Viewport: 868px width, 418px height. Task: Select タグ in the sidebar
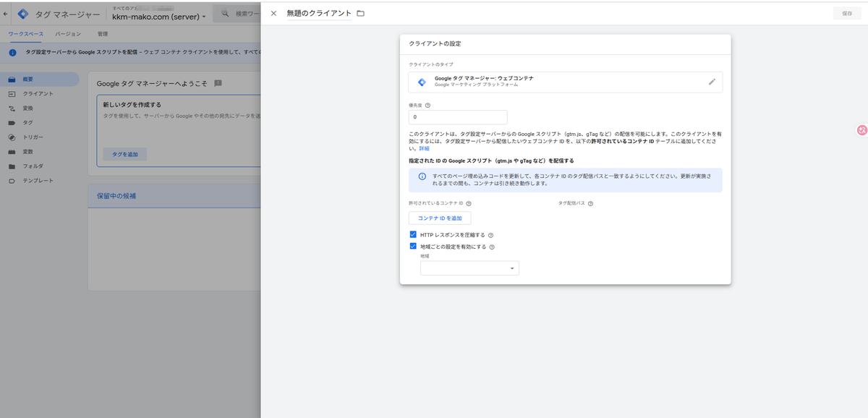[x=39, y=123]
